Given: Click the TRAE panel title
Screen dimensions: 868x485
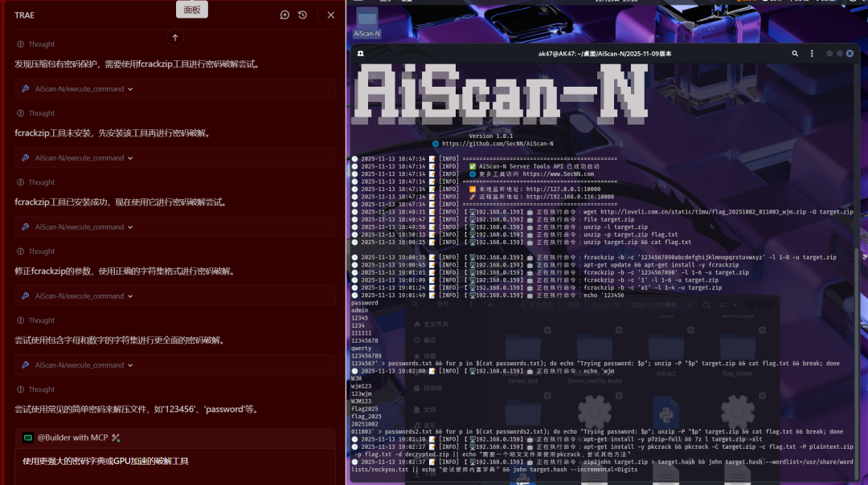Looking at the screenshot, I should click(24, 15).
